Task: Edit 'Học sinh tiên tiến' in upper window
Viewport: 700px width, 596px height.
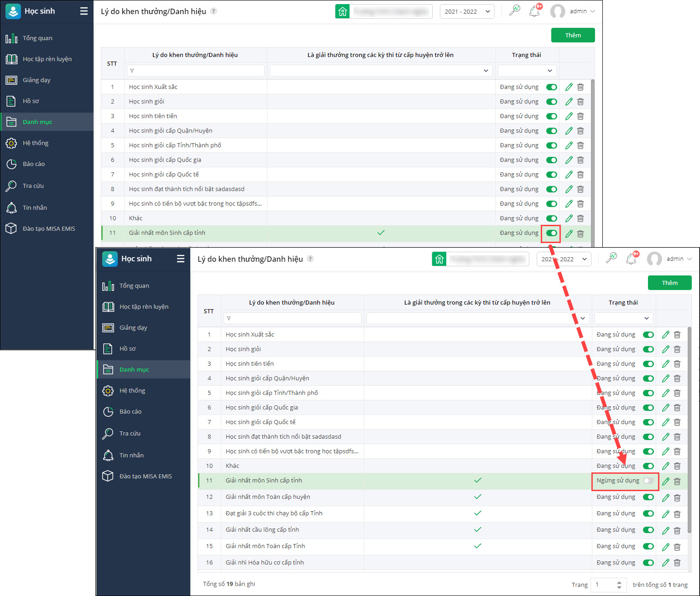Action: click(569, 116)
